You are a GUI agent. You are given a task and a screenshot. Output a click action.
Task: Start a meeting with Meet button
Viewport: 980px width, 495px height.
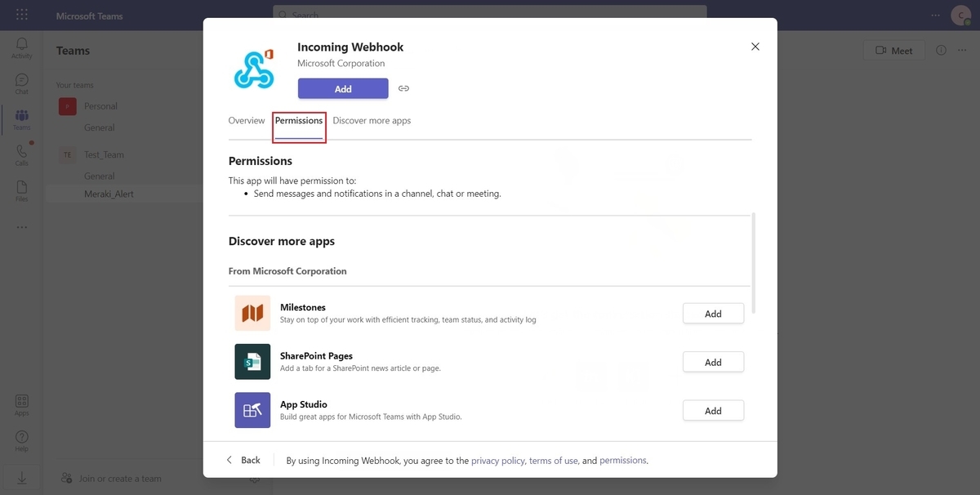(894, 51)
